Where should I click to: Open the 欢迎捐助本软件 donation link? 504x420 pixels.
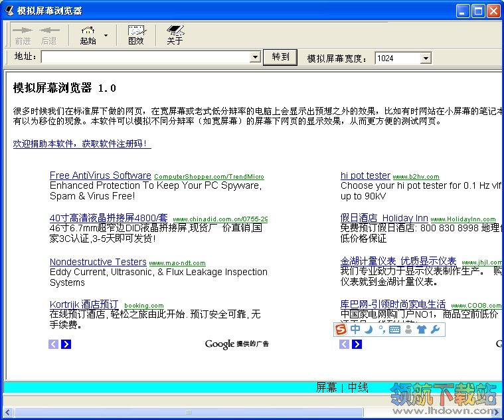[82, 144]
